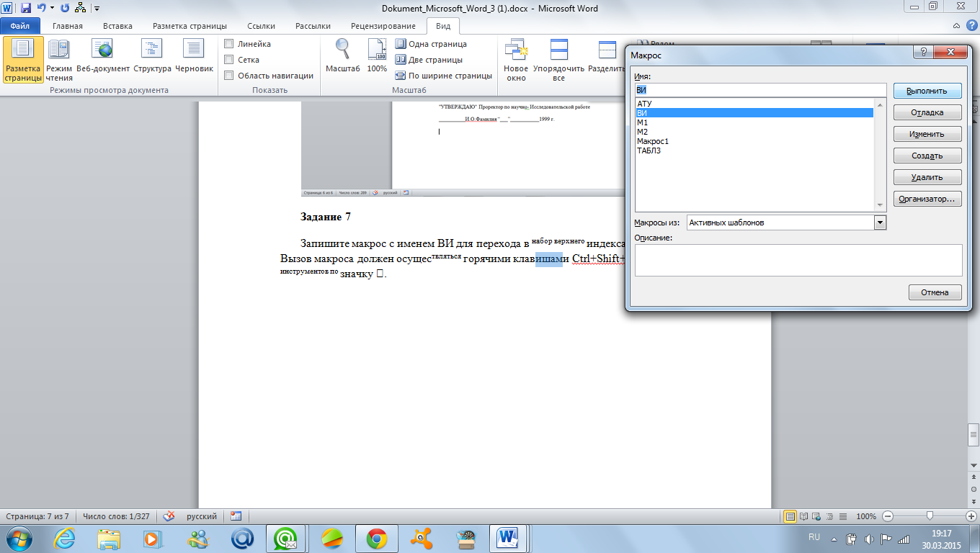Screen dimensions: 980x553
Task: Undo the last action in the quick access toolbar
Action: click(x=42, y=9)
